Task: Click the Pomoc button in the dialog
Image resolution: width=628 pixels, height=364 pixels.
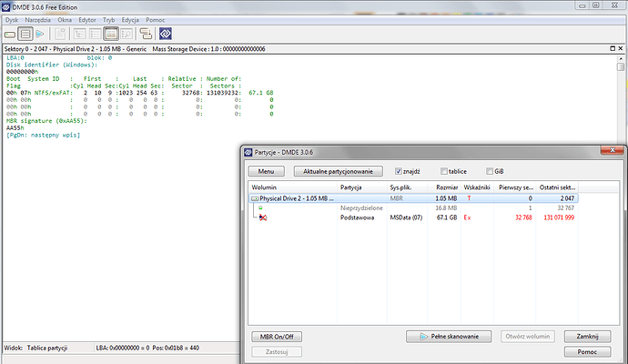Action: tap(588, 352)
